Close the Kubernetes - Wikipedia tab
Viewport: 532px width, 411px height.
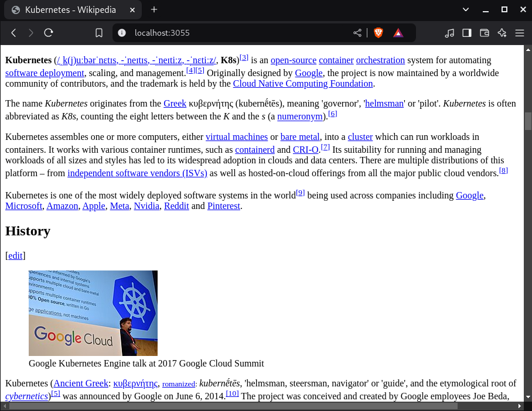(132, 10)
